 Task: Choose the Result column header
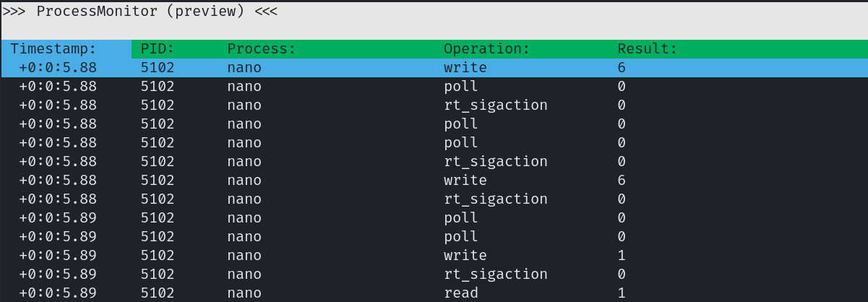click(x=647, y=49)
